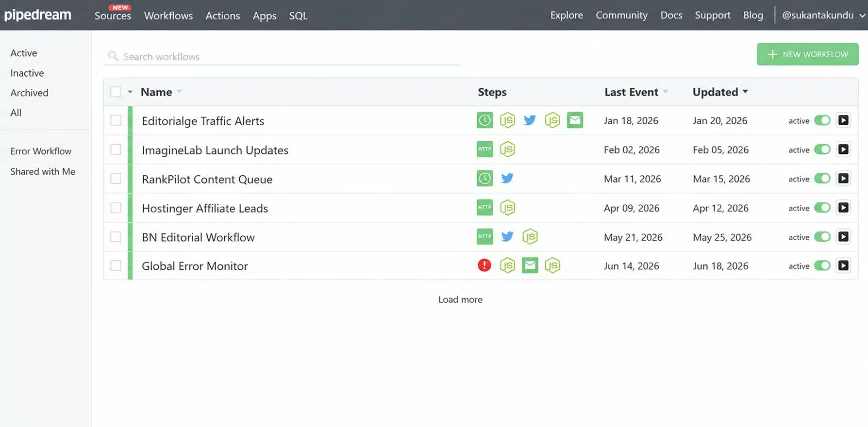
Task: Open the Community link in the header
Action: [x=621, y=15]
